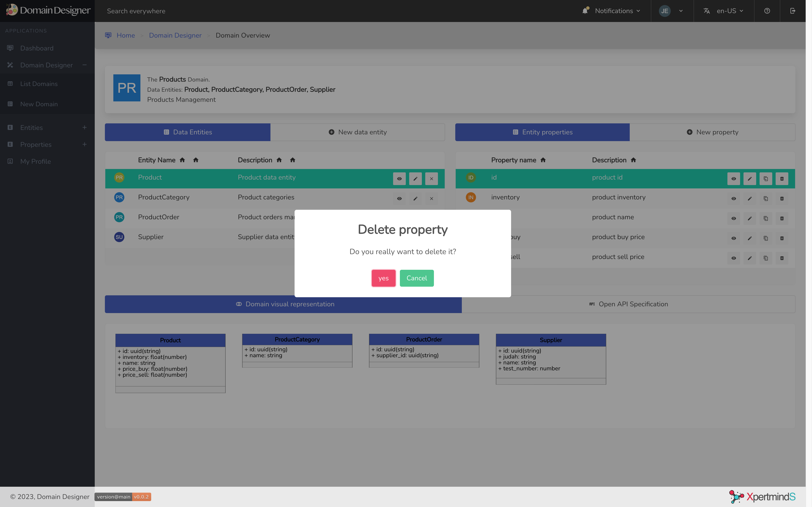Click the trash delete icon for product name property
This screenshot has width=812, height=507.
[x=782, y=218]
